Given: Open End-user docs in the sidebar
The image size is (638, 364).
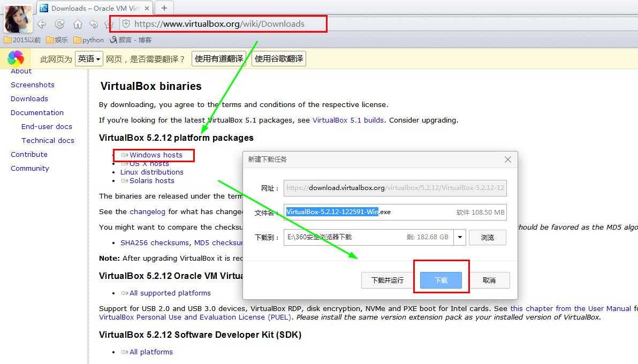Looking at the screenshot, I should click(x=47, y=126).
